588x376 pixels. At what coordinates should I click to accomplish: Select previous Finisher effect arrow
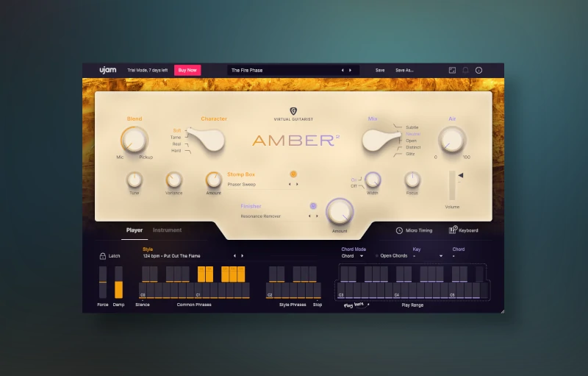point(309,216)
